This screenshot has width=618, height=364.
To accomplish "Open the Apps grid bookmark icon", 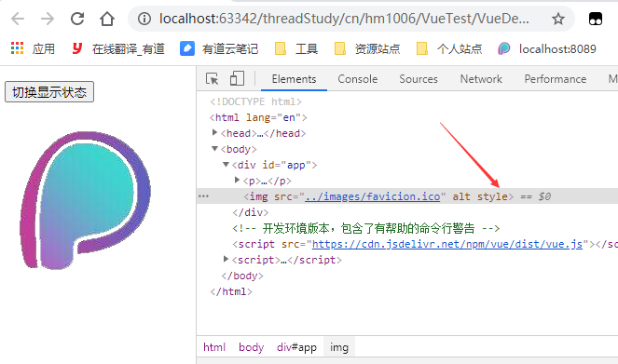I will (17, 48).
